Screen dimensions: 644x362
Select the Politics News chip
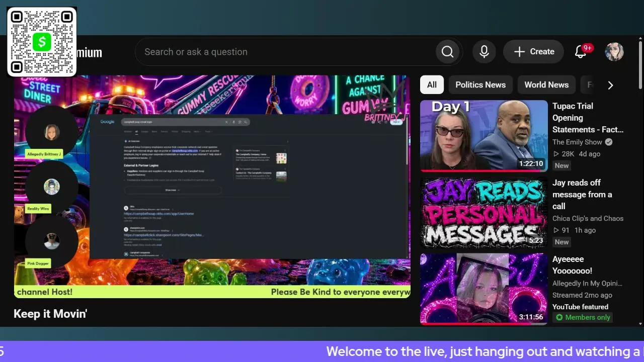point(480,85)
